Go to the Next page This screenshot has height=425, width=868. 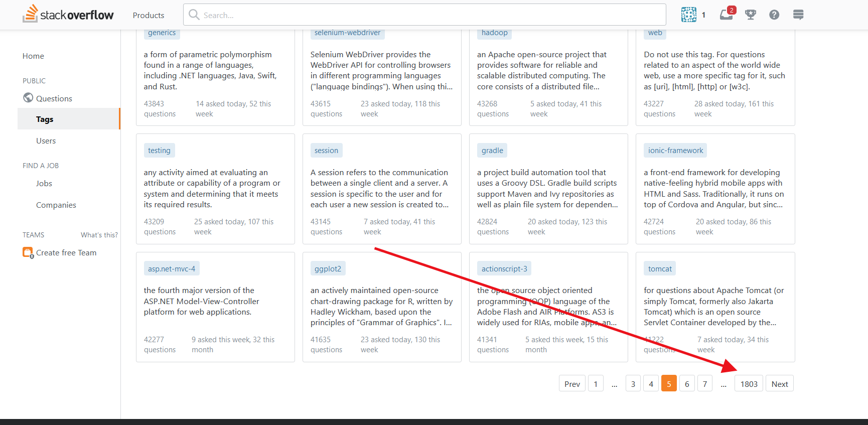pos(780,384)
